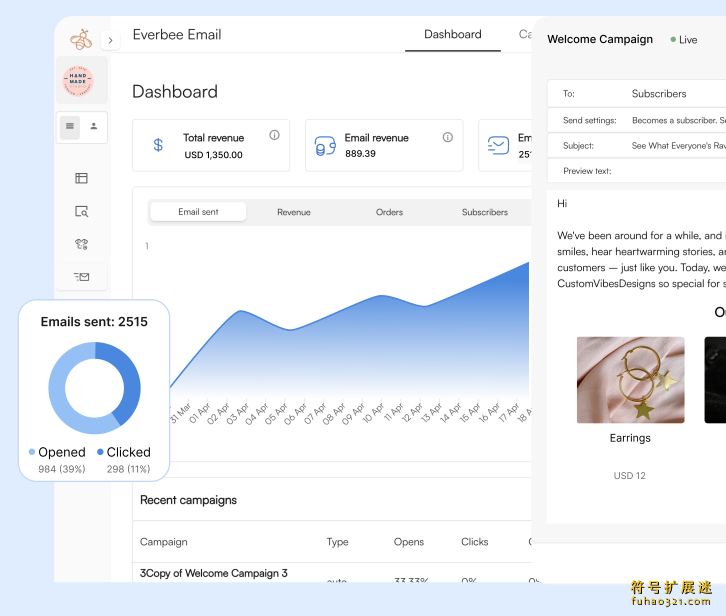The width and height of the screenshot is (726, 616).
Task: Open 3Copy of Welcome Campaign 3 row
Action: [x=332, y=573]
